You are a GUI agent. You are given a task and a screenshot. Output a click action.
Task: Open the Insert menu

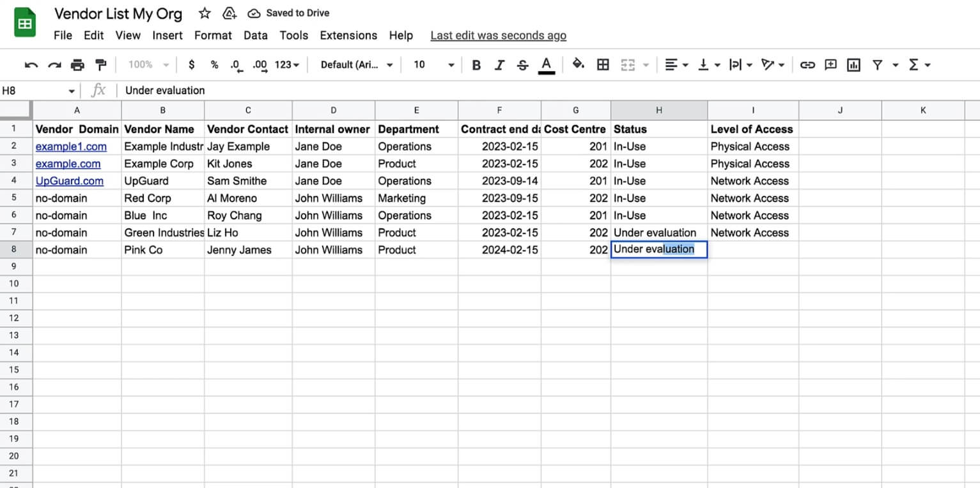click(167, 35)
